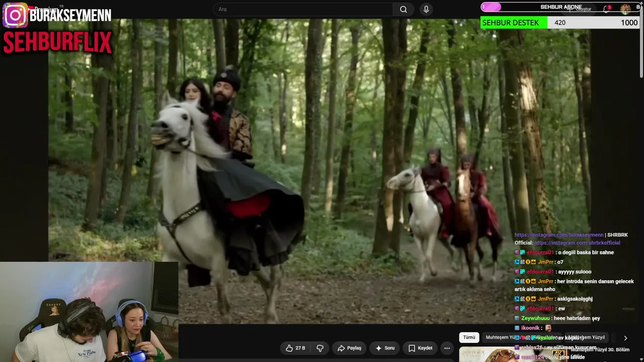
Task: Open the more actions ellipsis menu
Action: tap(447, 348)
